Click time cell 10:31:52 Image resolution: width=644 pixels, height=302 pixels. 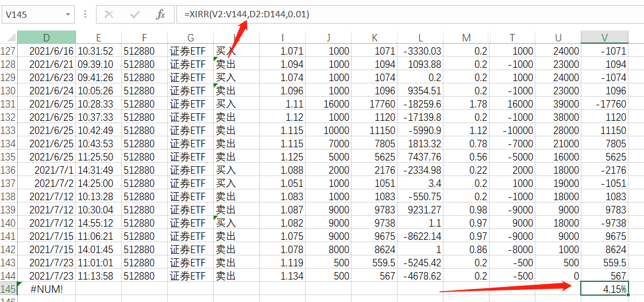tap(99, 51)
